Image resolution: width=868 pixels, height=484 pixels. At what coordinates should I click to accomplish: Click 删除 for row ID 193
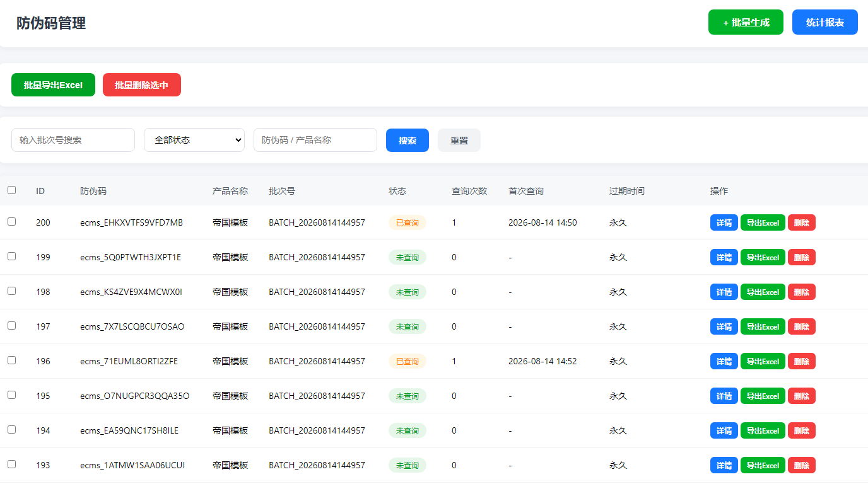pos(802,465)
